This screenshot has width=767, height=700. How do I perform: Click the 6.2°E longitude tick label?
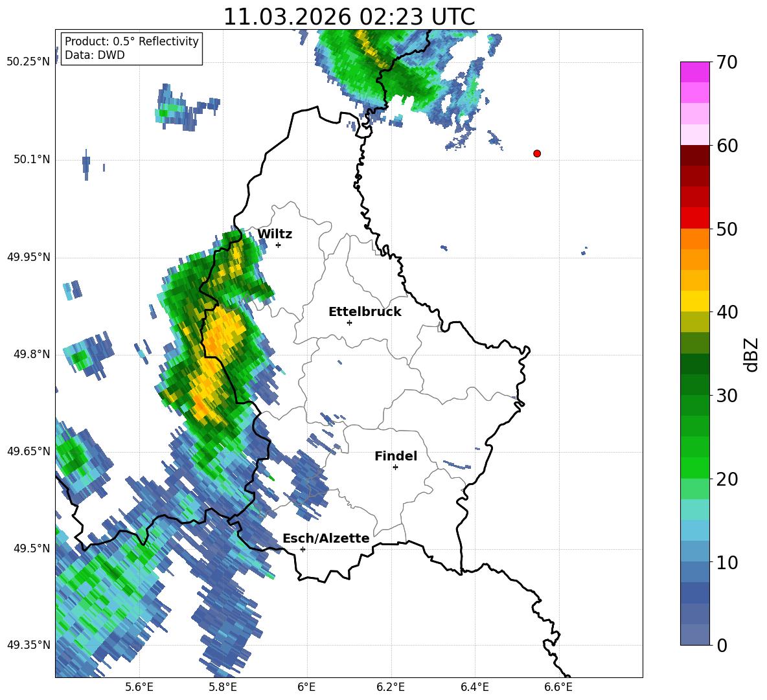coord(391,687)
